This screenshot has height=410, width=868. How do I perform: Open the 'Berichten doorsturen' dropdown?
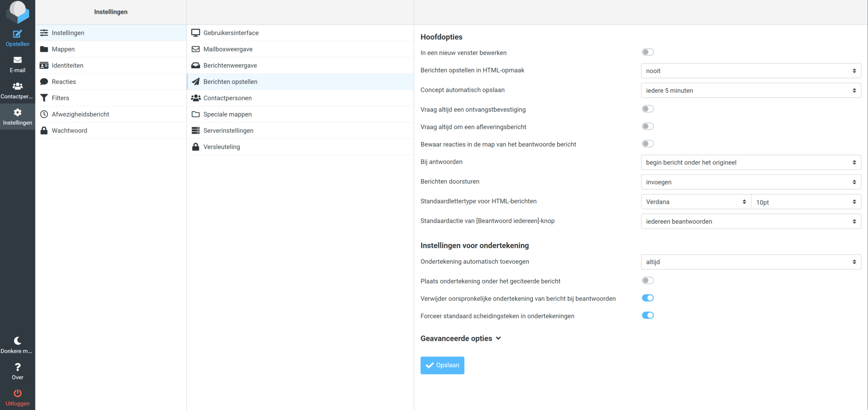(750, 182)
